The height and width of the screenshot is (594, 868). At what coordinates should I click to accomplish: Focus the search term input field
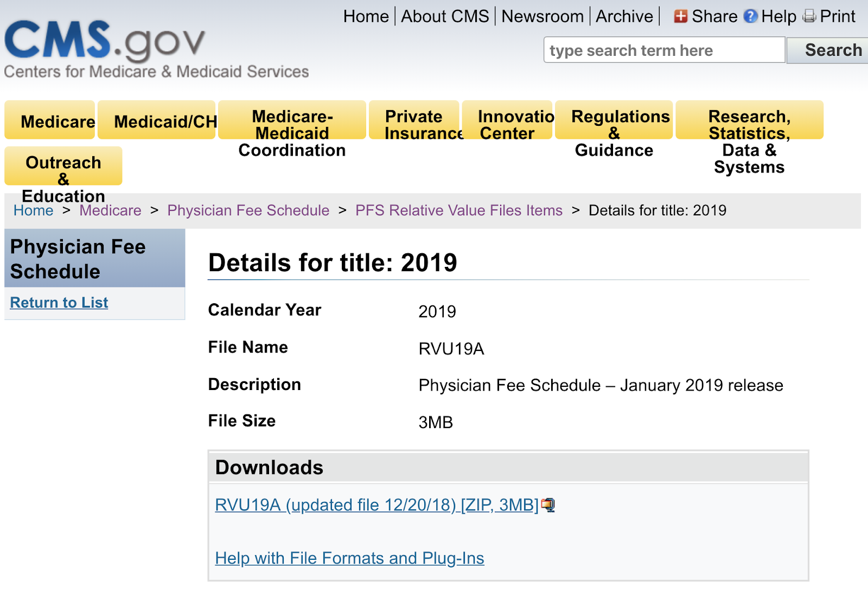tap(664, 50)
